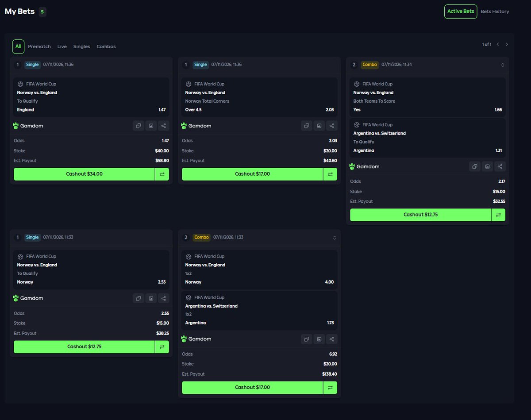Click the $138.40 estimated payout value
531x420 pixels.
[330, 374]
